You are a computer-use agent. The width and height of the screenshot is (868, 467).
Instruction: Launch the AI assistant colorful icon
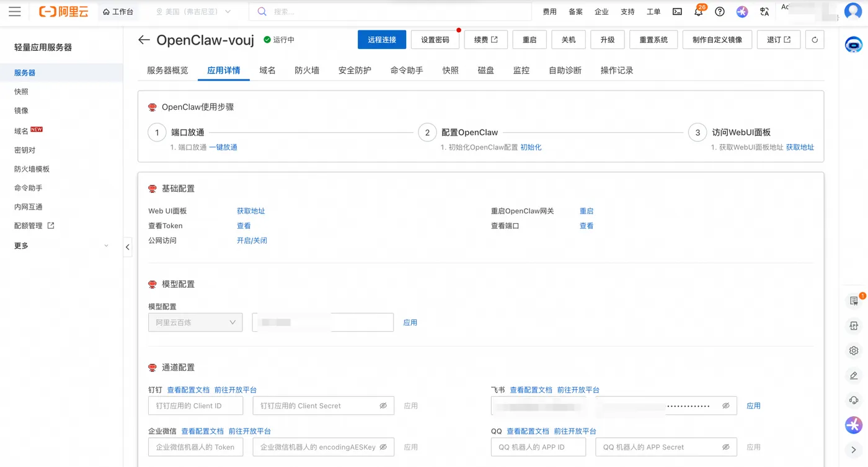853,425
